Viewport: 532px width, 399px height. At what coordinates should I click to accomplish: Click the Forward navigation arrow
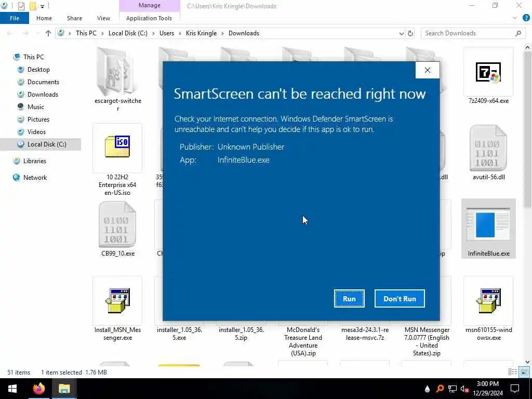(x=25, y=33)
